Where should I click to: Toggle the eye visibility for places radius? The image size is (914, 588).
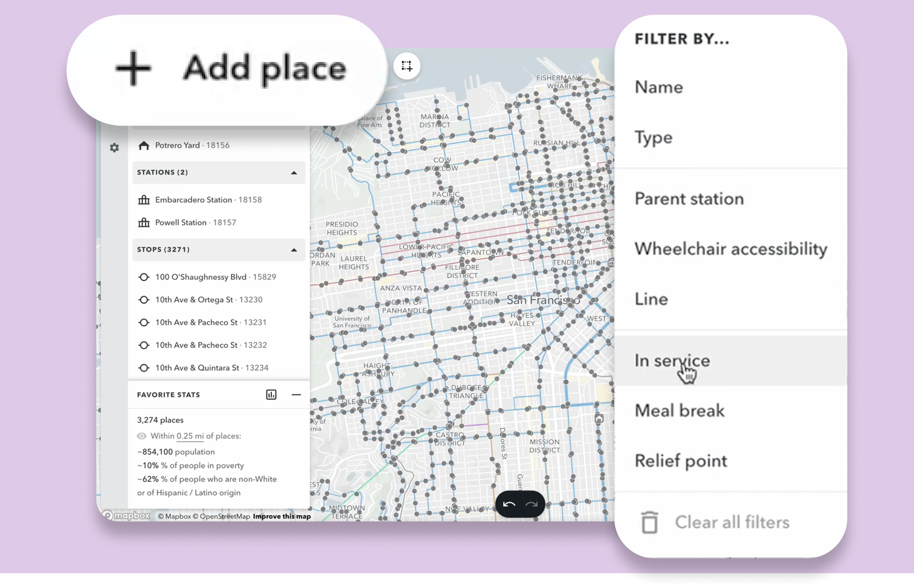click(x=141, y=436)
